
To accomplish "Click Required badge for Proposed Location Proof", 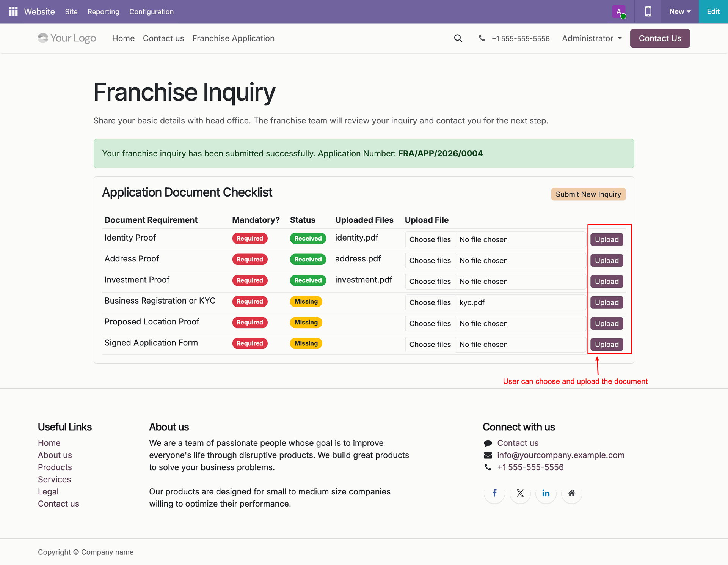I will tap(250, 323).
